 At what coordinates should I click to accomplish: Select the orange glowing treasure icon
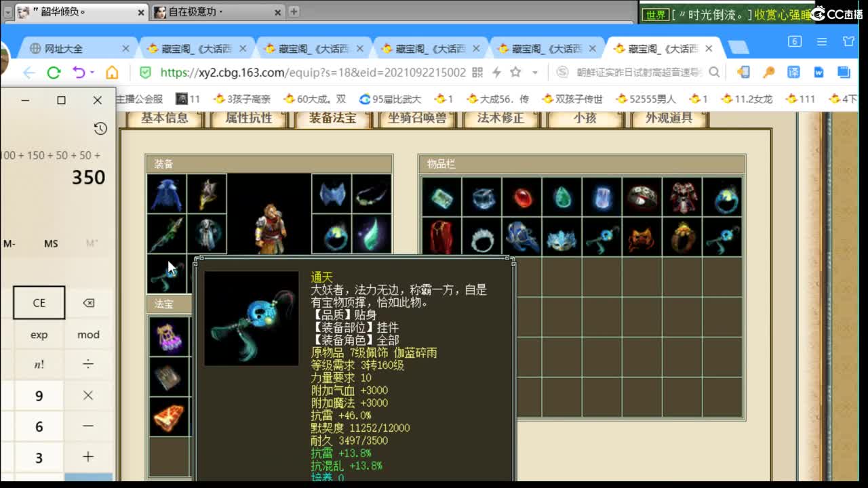(169, 416)
